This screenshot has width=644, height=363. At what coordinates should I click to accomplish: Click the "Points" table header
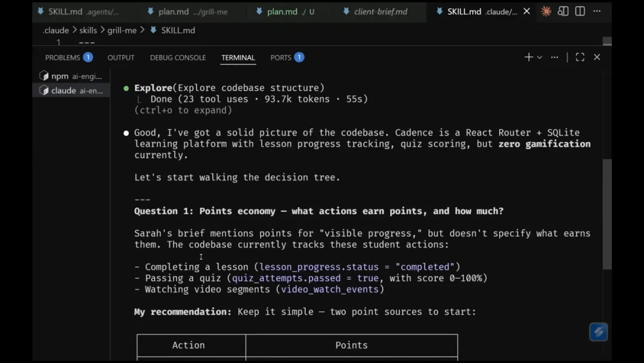352,345
